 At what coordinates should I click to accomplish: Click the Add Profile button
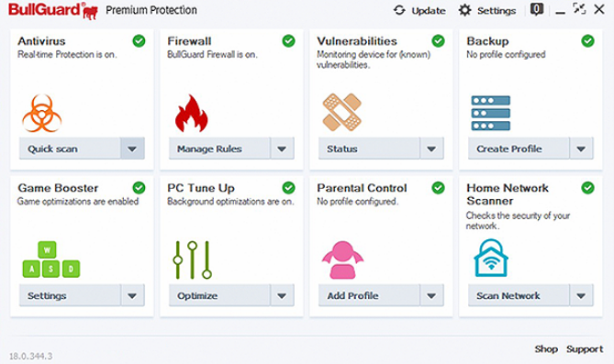click(369, 295)
